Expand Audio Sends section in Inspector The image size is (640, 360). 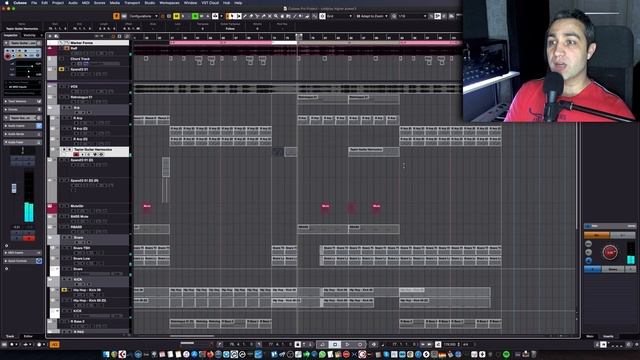point(22,134)
